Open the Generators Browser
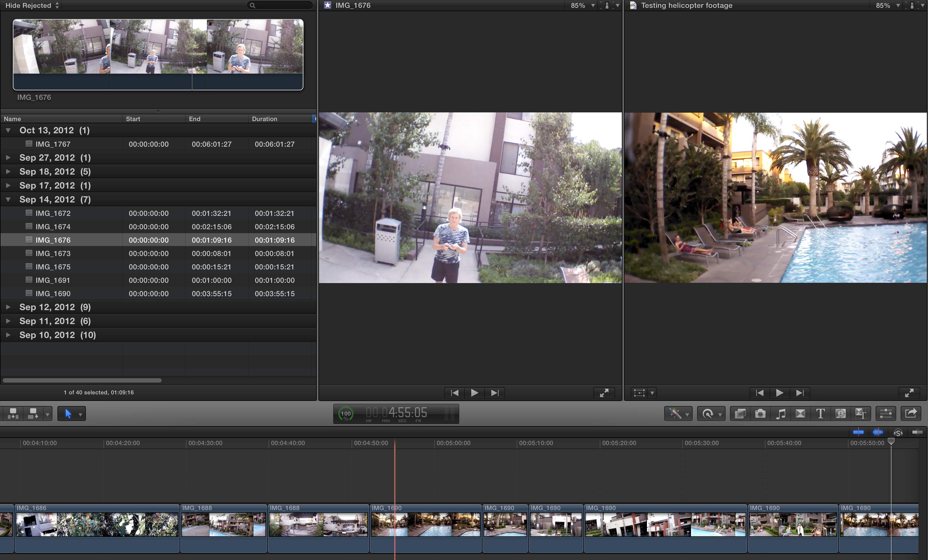 click(841, 414)
